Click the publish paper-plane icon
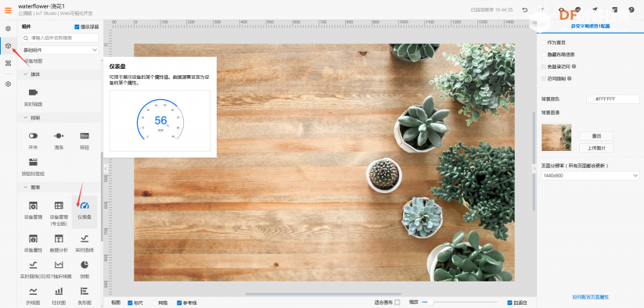The image size is (644, 308). 595,10
